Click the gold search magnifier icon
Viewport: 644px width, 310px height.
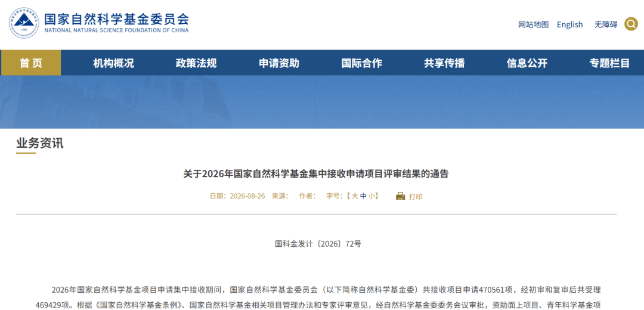coord(631,24)
